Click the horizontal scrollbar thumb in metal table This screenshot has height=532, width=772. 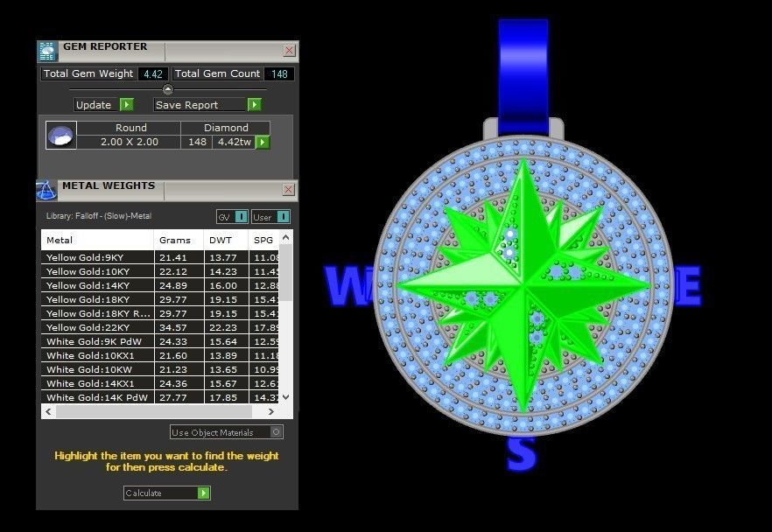pyautogui.click(x=154, y=411)
